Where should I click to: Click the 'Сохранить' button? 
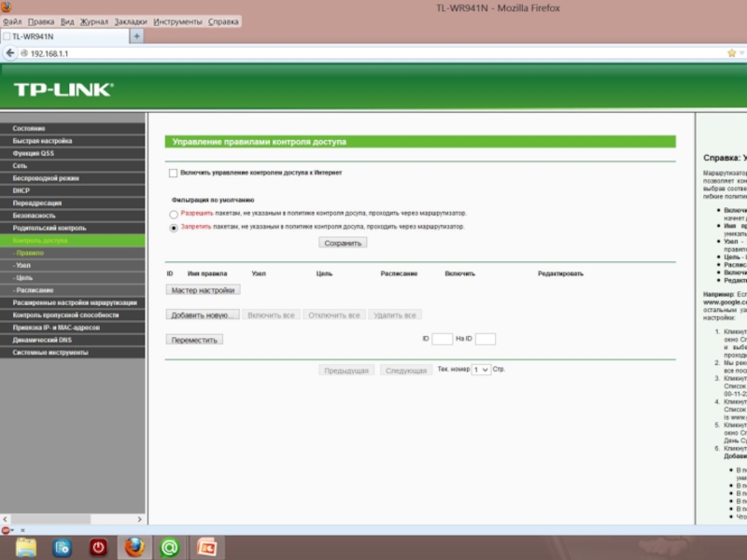(343, 243)
